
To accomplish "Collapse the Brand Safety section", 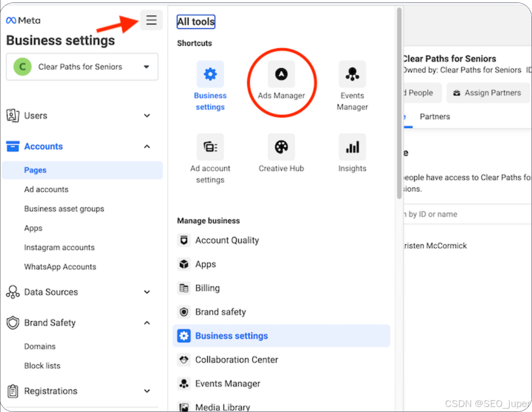I will tap(147, 323).
